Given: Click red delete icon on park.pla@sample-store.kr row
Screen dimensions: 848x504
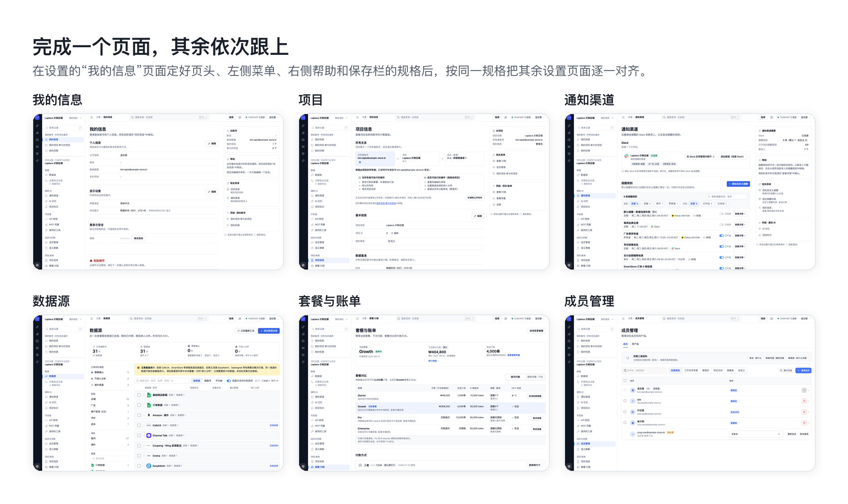Looking at the screenshot, I should tap(804, 412).
